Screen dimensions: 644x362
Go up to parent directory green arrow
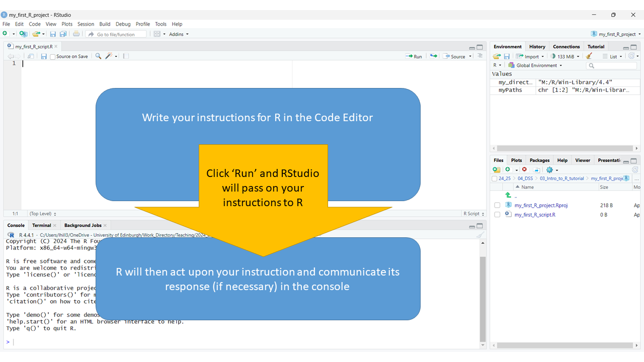click(x=508, y=195)
